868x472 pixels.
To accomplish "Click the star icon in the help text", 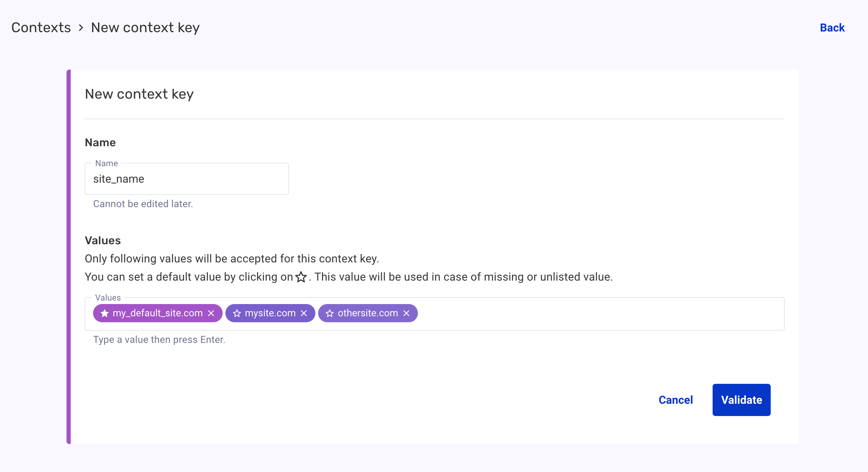I will coord(301,277).
